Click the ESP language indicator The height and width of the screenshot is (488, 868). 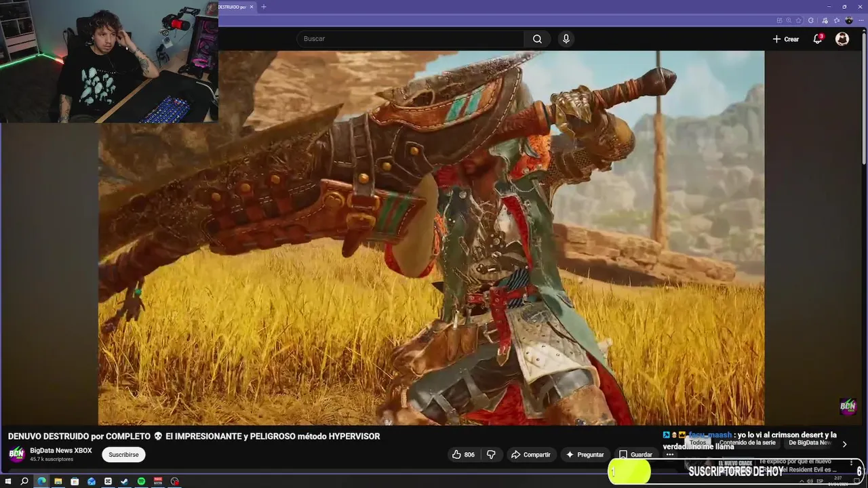point(820,481)
